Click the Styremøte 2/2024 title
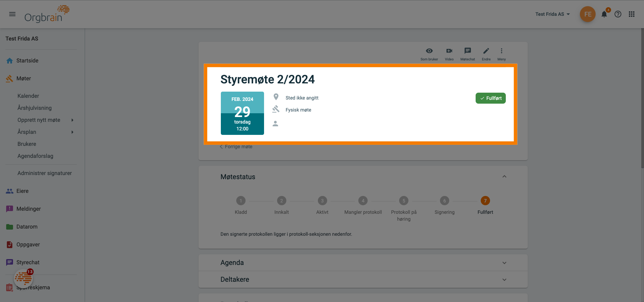The height and width of the screenshot is (302, 644). [267, 79]
